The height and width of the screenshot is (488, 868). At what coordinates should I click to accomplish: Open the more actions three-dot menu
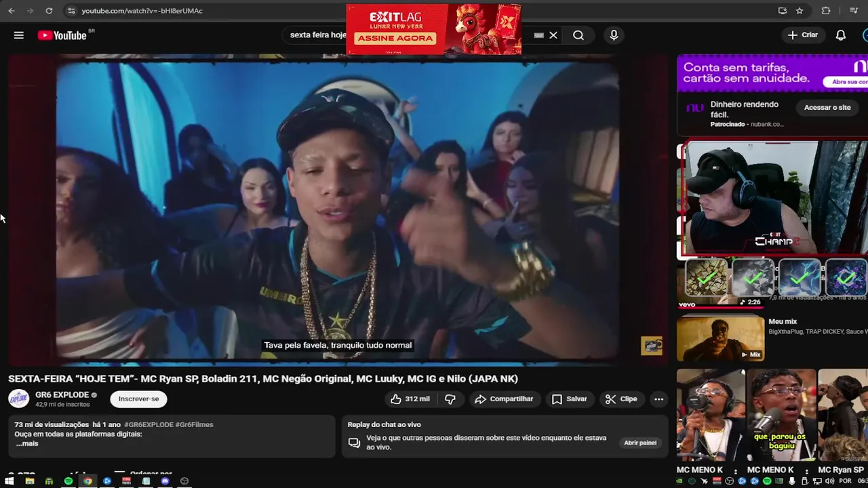[x=658, y=399]
